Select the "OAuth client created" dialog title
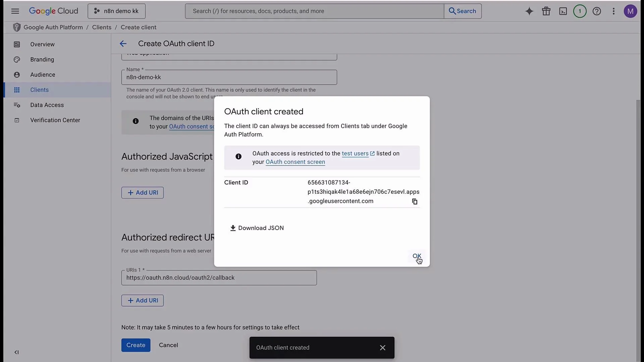The height and width of the screenshot is (362, 644). pos(264,112)
